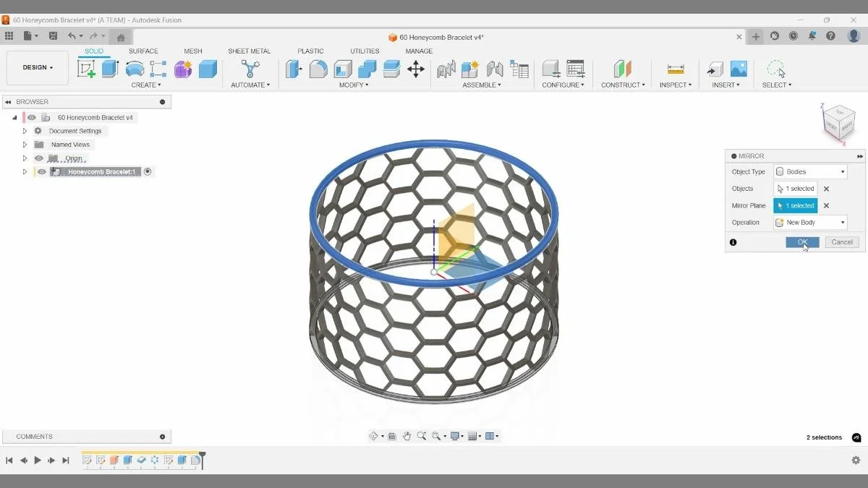Open the Data Panel grid icon
The height and width of the screenshot is (488, 868).
(x=9, y=35)
